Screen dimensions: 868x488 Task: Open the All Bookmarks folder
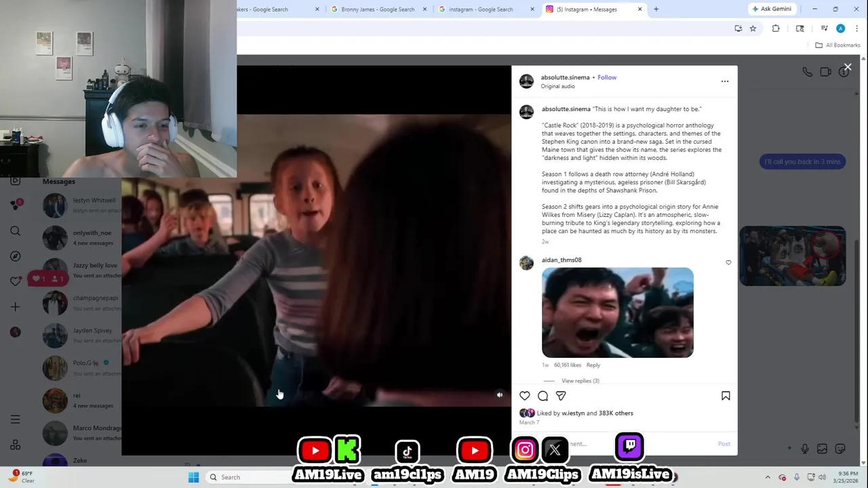[837, 45]
